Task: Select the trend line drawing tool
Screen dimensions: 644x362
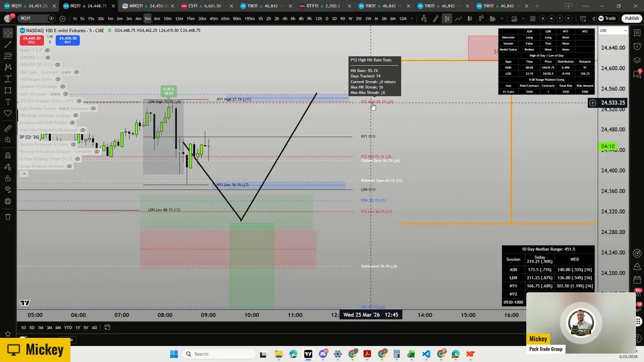Action: (8, 44)
